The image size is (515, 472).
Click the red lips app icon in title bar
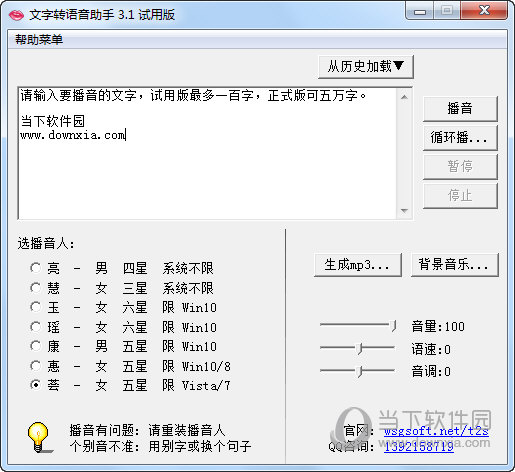click(16, 15)
